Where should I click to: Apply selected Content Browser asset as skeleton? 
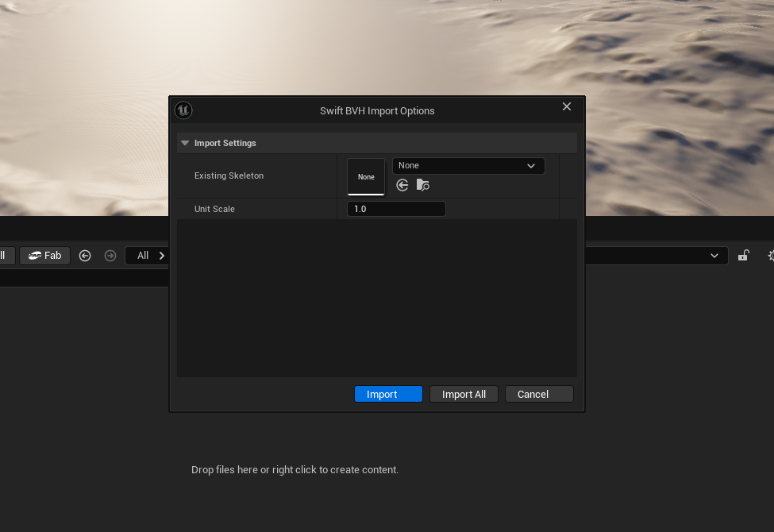click(x=402, y=185)
